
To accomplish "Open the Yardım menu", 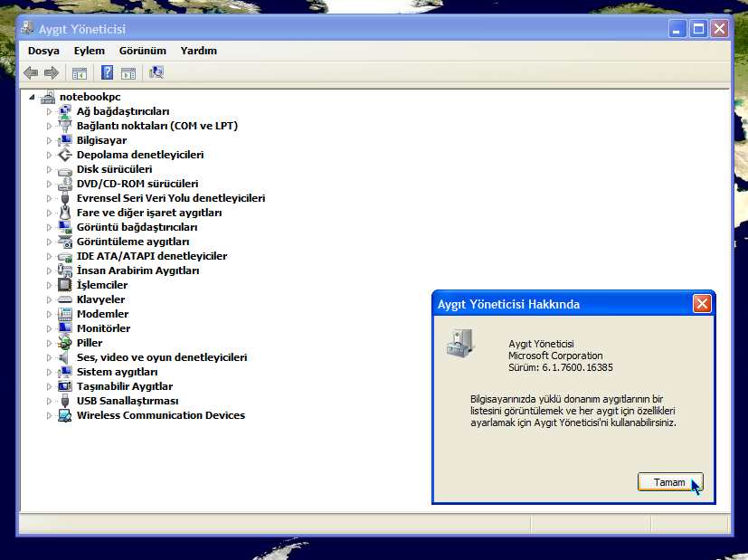I will click(198, 51).
